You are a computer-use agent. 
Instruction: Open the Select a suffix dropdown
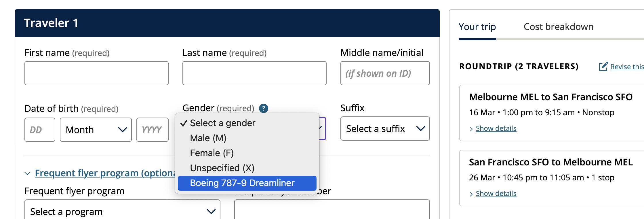point(385,129)
